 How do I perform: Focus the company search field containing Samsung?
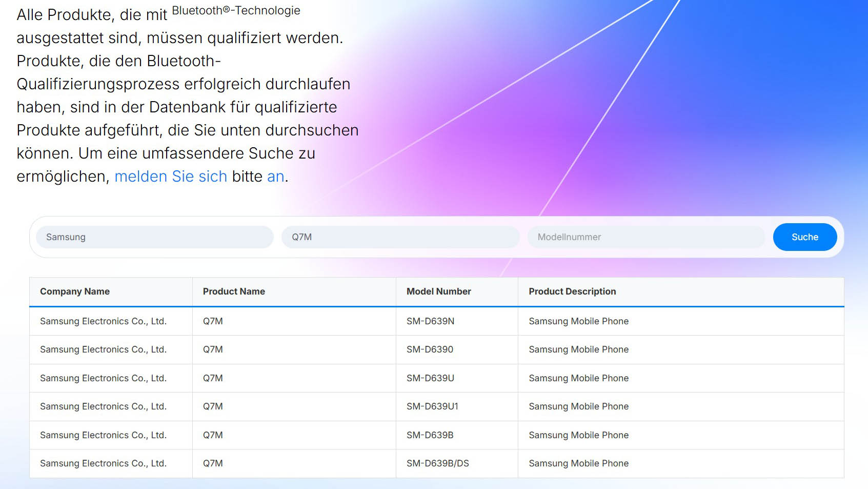coord(154,237)
